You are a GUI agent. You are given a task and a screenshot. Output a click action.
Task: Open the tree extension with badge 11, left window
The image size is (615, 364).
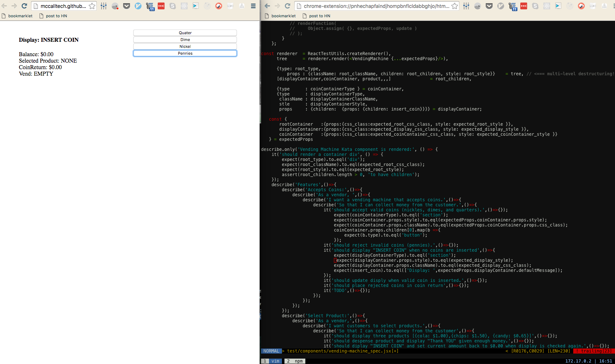[150, 6]
